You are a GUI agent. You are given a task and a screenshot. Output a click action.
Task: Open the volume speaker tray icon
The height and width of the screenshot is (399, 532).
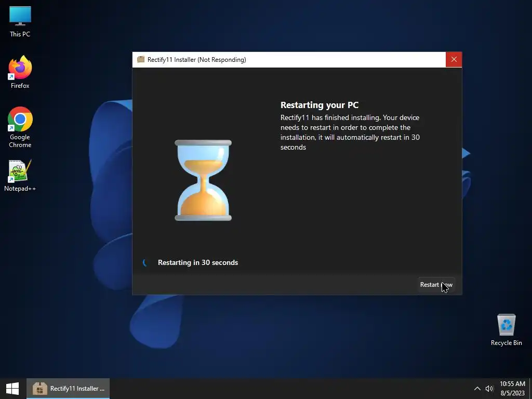click(x=489, y=389)
